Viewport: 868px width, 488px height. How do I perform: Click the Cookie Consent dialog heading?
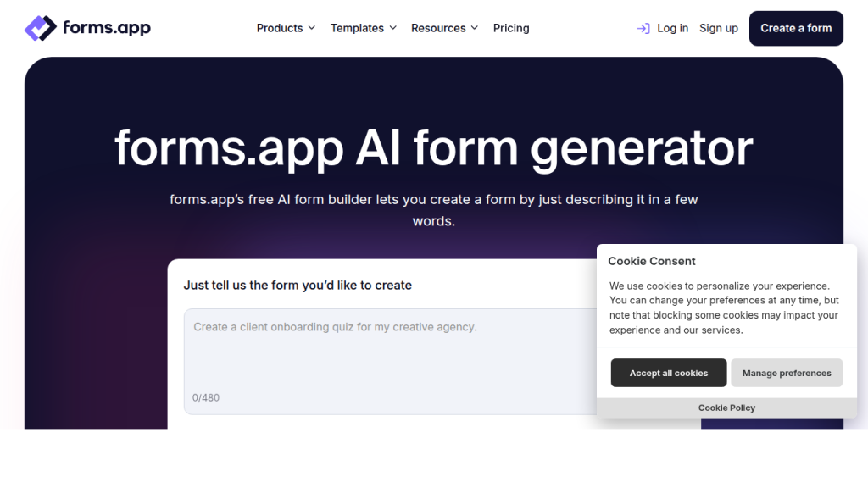click(651, 260)
